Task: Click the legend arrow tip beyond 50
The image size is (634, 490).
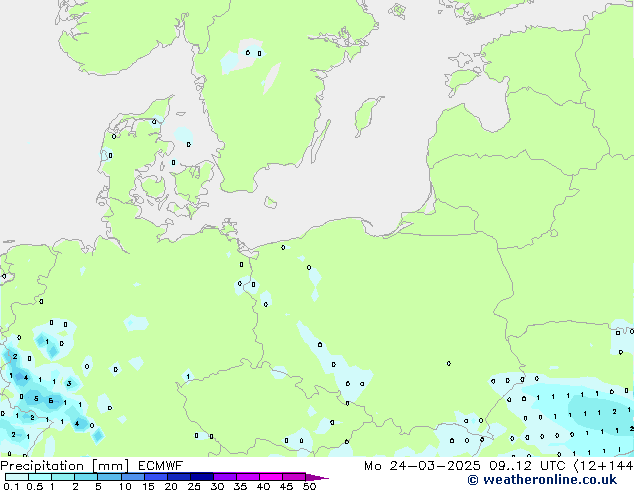Action: pos(317,477)
